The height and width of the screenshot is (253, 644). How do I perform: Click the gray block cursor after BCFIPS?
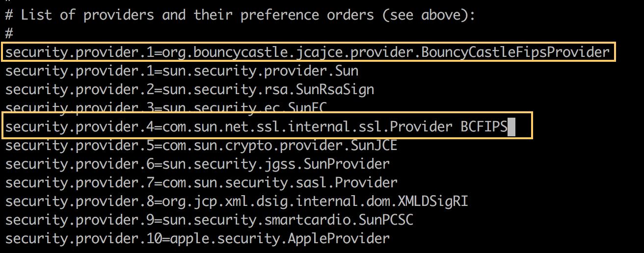[x=511, y=127]
